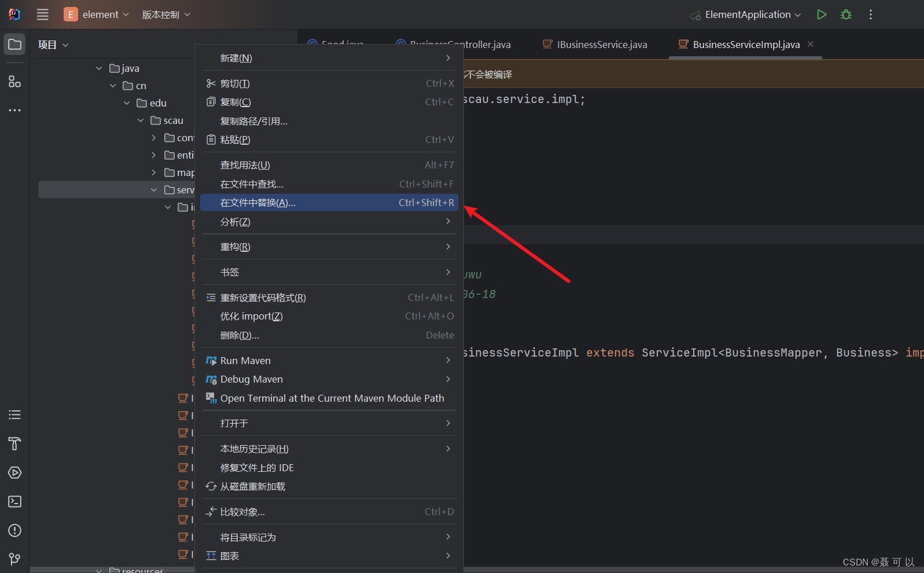Expand the enti folder chevron
The image size is (924, 573).
154,155
